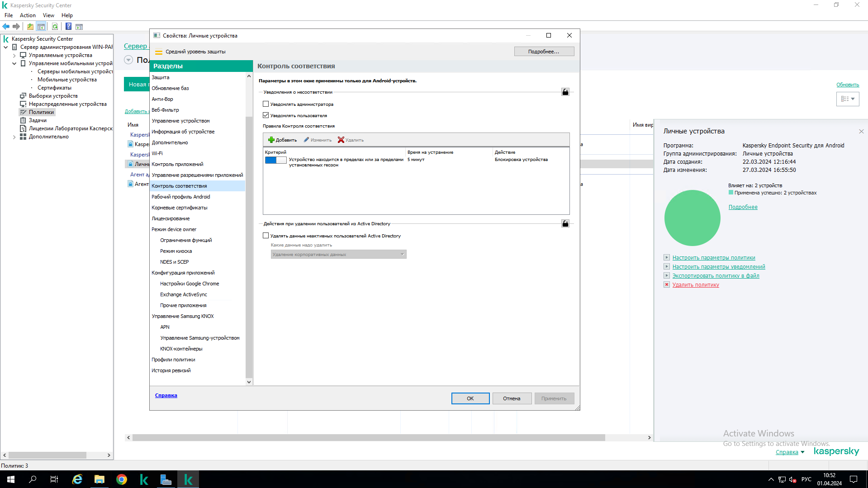Click lock icon for Active Directory actions section
868x488 pixels.
pyautogui.click(x=565, y=223)
